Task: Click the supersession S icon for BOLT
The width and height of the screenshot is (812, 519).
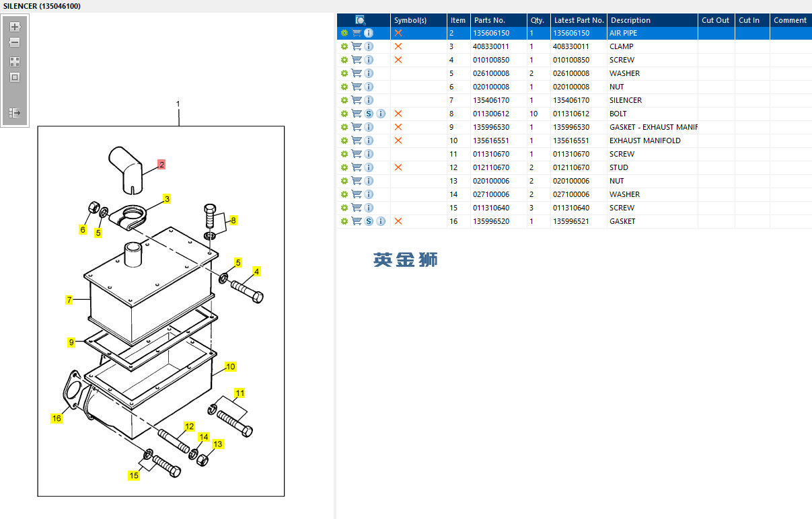Action: point(369,114)
